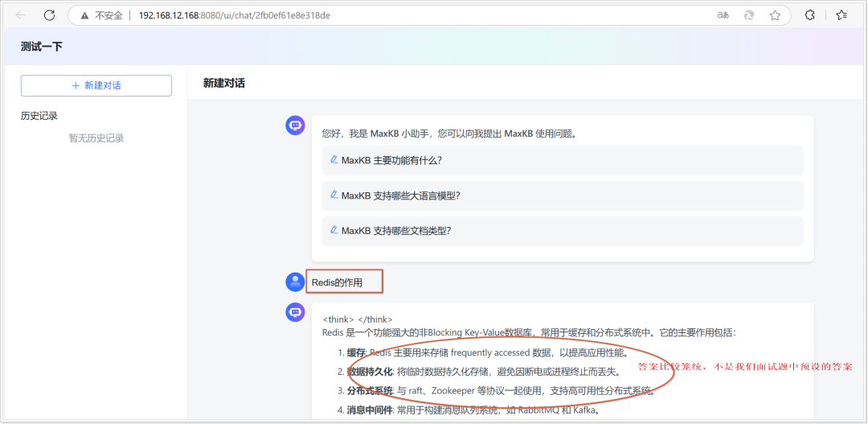
Task: Click pencil icon beside MaxKB 支持哪些大语言模型?
Action: [334, 195]
